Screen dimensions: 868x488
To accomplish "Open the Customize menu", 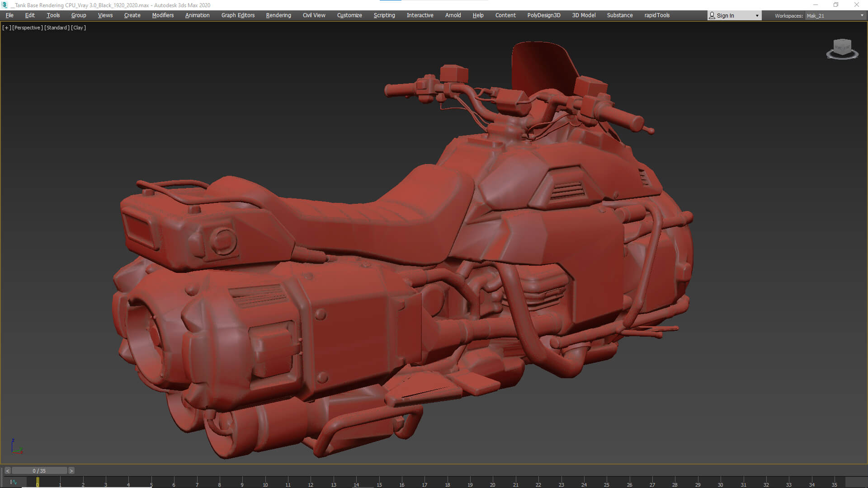I will (349, 15).
